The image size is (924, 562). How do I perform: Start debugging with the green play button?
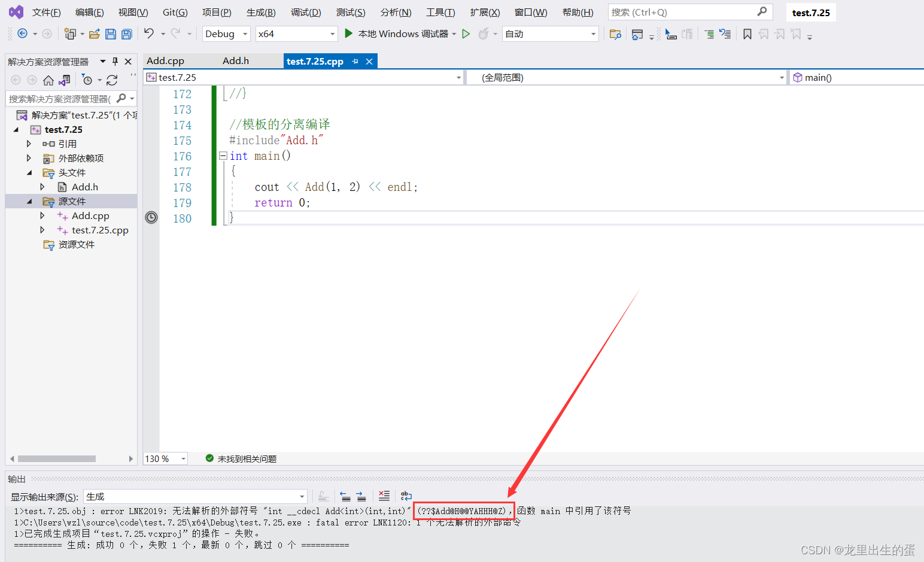(349, 34)
